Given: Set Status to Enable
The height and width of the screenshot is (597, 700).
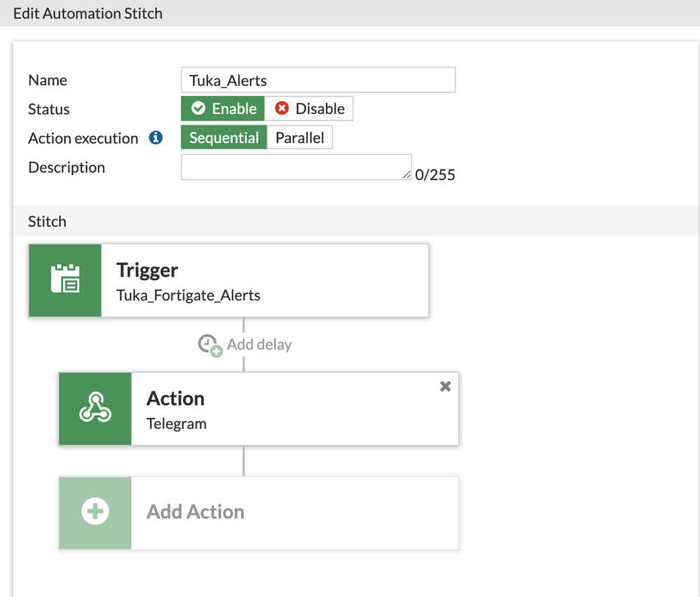Looking at the screenshot, I should click(224, 109).
